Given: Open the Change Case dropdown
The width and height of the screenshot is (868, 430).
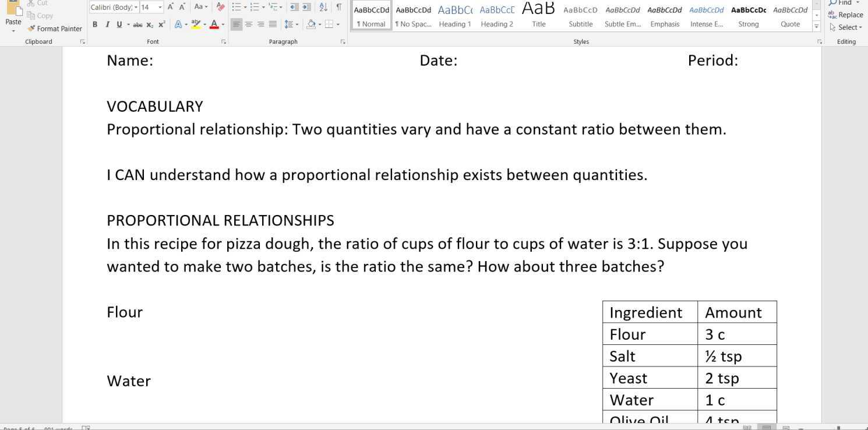Looking at the screenshot, I should click(200, 7).
